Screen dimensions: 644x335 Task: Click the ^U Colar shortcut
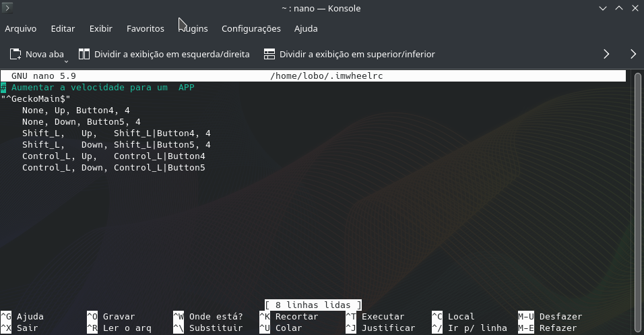[280, 328]
